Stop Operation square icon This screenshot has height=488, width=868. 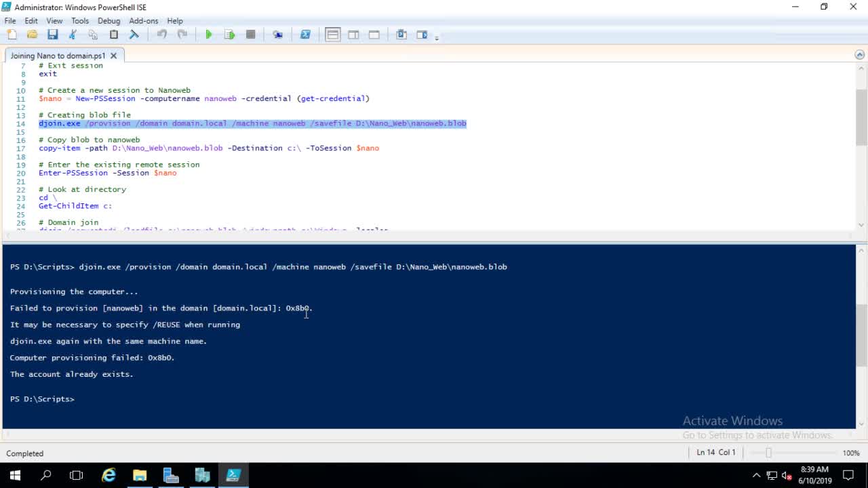click(250, 35)
